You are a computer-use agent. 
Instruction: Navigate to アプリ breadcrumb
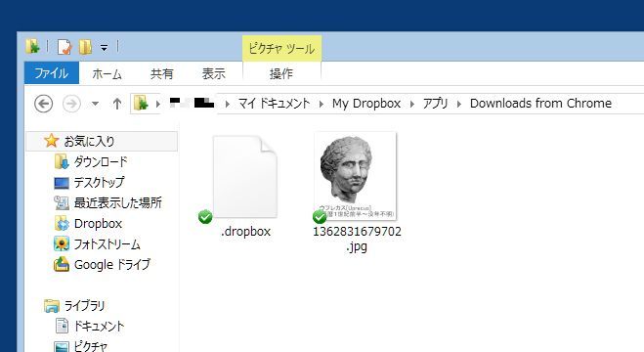point(435,103)
